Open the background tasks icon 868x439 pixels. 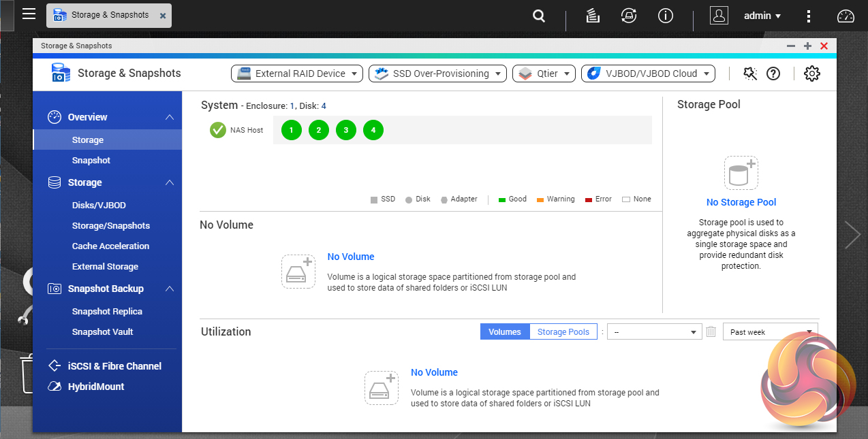coord(593,16)
